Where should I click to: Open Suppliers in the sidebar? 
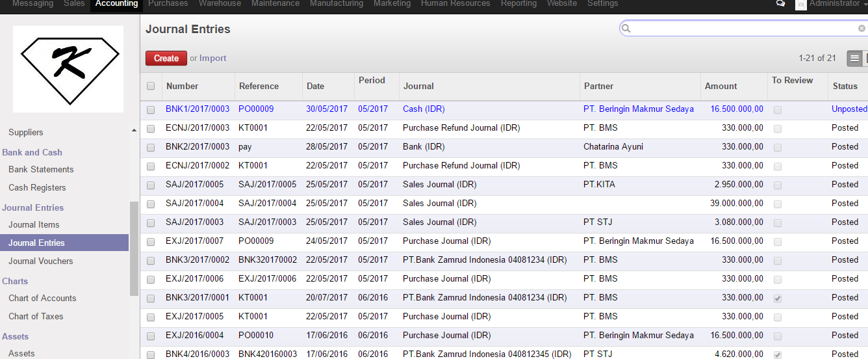(26, 132)
